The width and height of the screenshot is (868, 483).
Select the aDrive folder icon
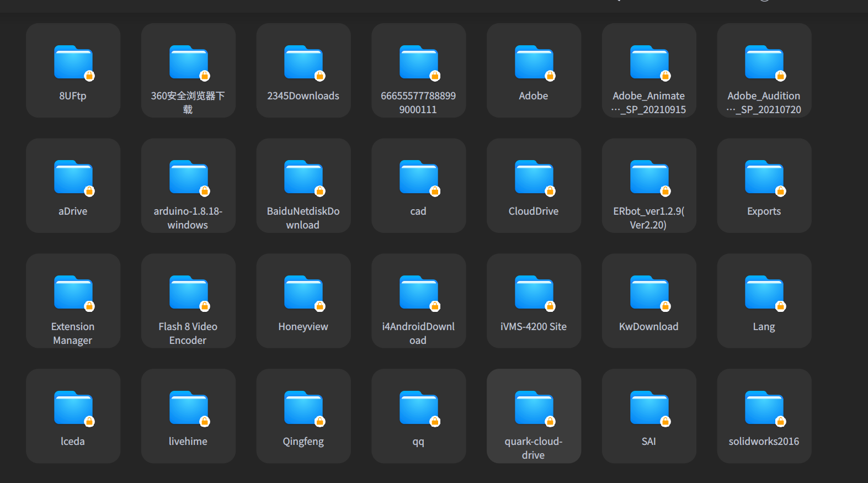tap(73, 178)
